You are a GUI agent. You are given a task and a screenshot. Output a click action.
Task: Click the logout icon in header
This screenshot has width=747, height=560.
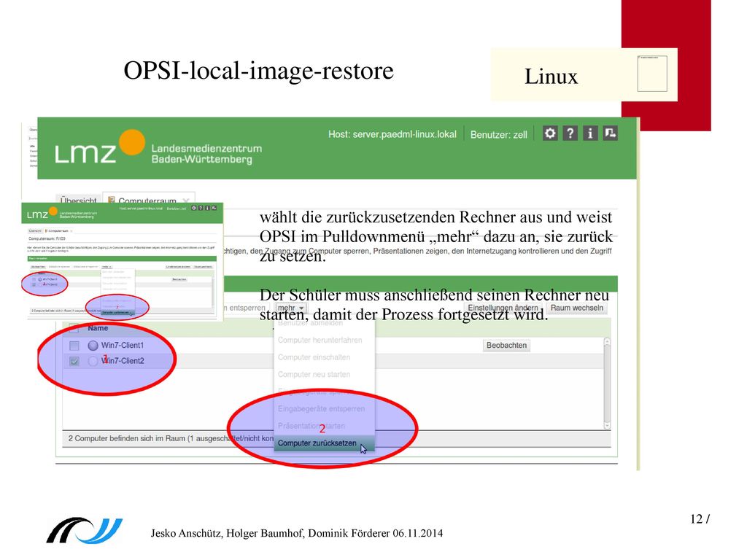[610, 133]
